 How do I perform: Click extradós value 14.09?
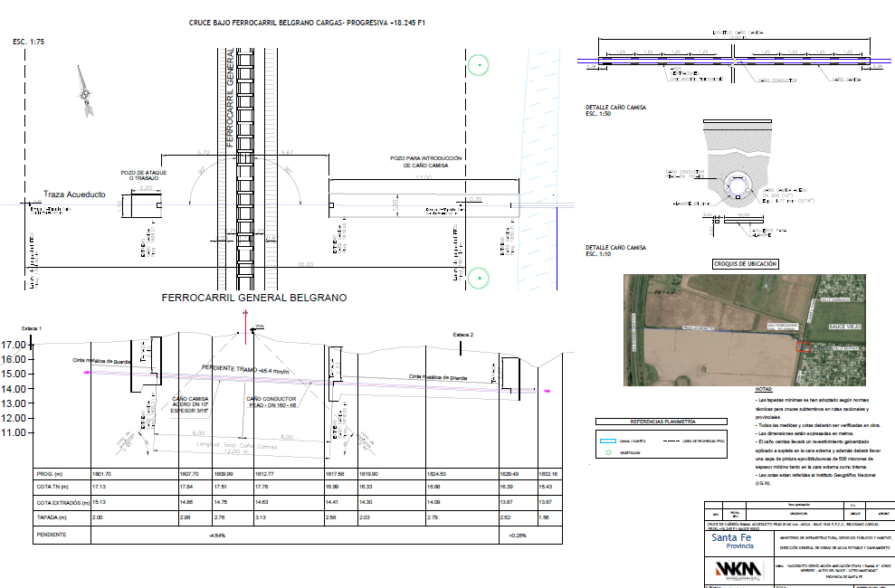433,502
